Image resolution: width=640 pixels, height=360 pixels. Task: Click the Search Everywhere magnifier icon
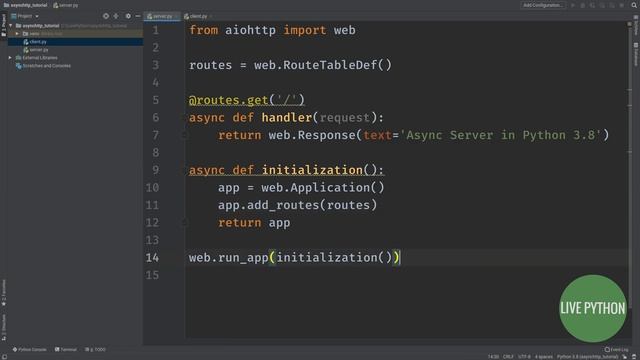[x=634, y=5]
